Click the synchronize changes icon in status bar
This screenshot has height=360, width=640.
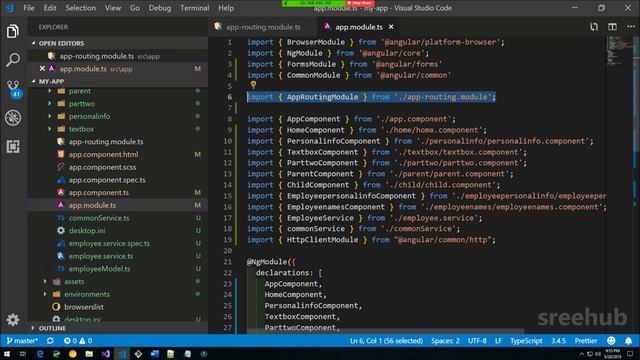coord(50,340)
